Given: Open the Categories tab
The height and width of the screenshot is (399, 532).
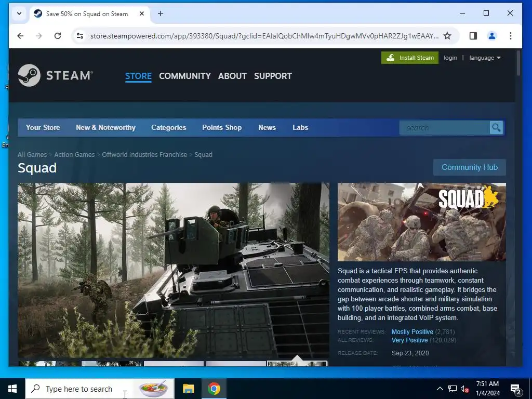Looking at the screenshot, I should coord(169,128).
